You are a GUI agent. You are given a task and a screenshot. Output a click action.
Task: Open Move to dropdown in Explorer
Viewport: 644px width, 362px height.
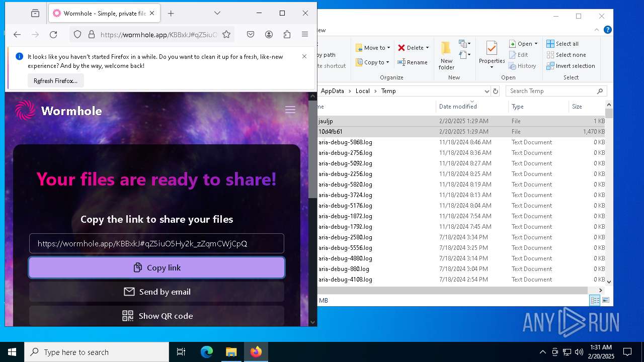(373, 48)
